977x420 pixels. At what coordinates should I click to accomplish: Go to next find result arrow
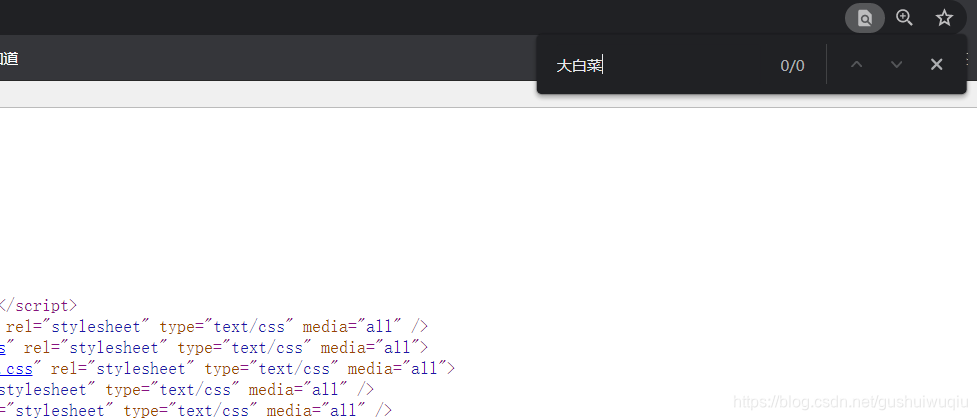897,65
